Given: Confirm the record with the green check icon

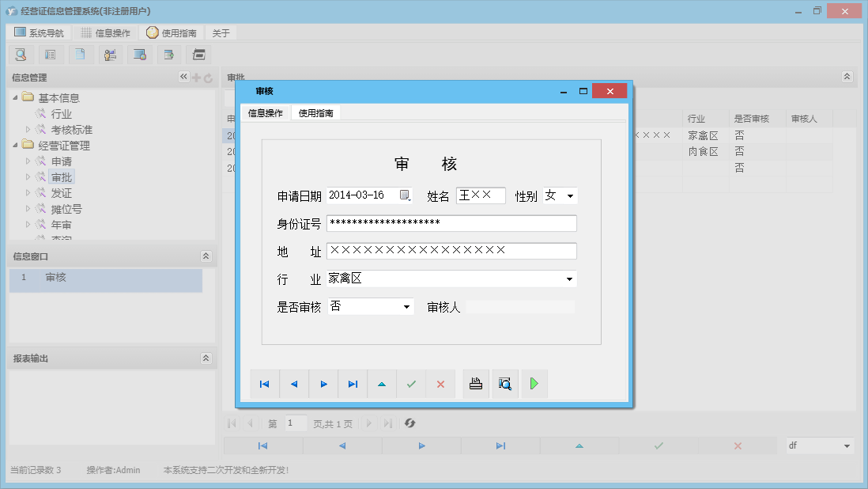Looking at the screenshot, I should [410, 384].
